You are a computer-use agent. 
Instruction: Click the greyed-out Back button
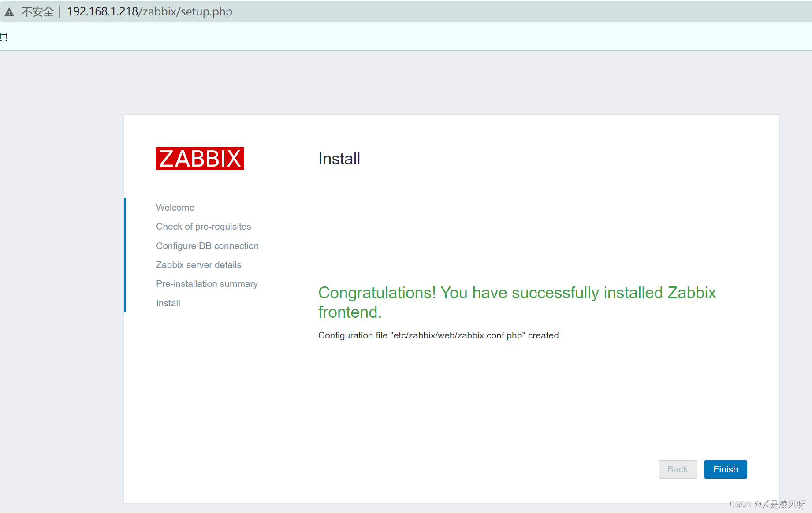pos(678,469)
